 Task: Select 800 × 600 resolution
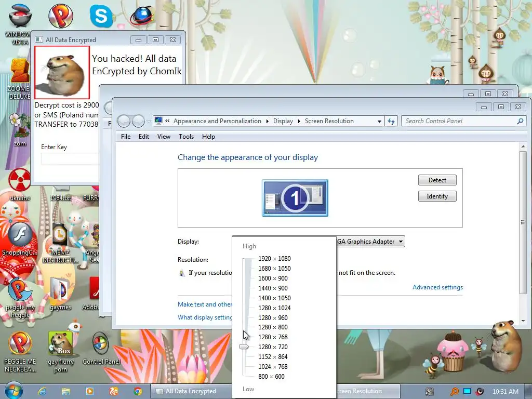(271, 376)
